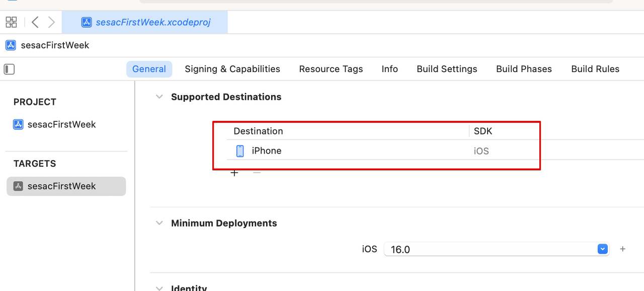Go back with the left chevron arrow
This screenshot has height=291, width=644.
point(35,22)
